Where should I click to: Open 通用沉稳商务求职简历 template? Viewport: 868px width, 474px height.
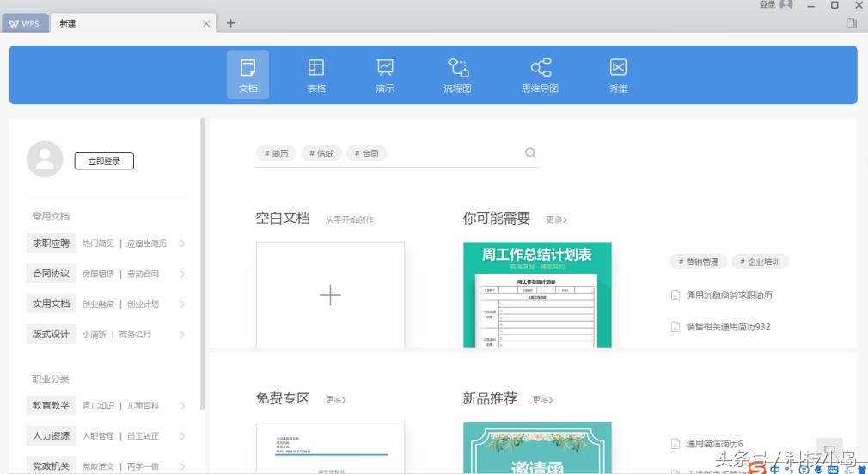[729, 295]
